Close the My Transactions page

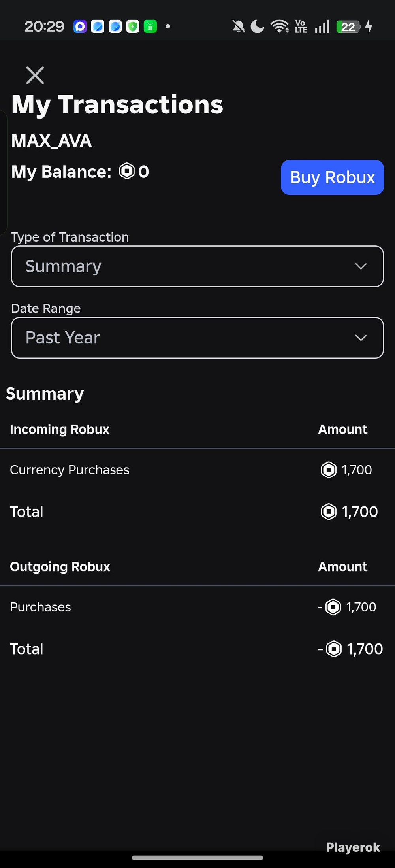coord(35,75)
